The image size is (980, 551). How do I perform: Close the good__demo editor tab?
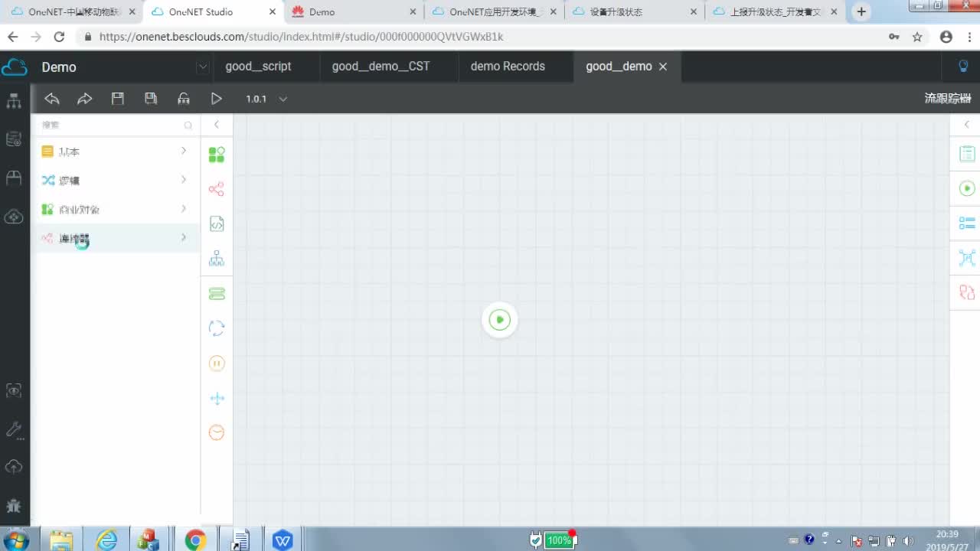[x=663, y=67]
